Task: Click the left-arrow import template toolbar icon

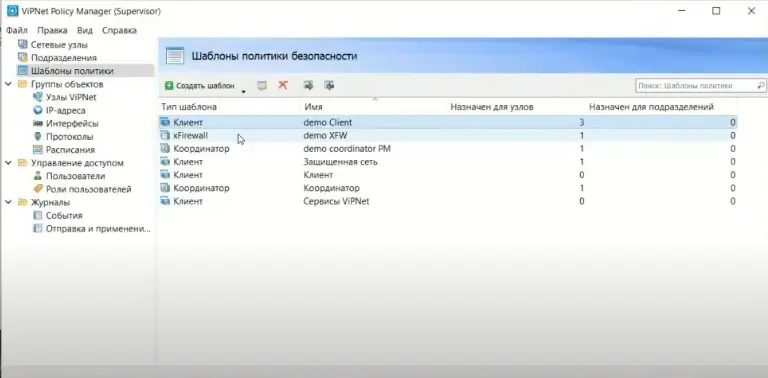Action: click(329, 86)
